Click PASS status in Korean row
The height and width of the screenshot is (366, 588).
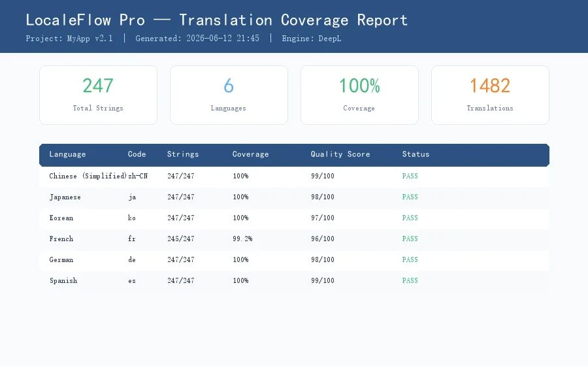[x=410, y=218]
